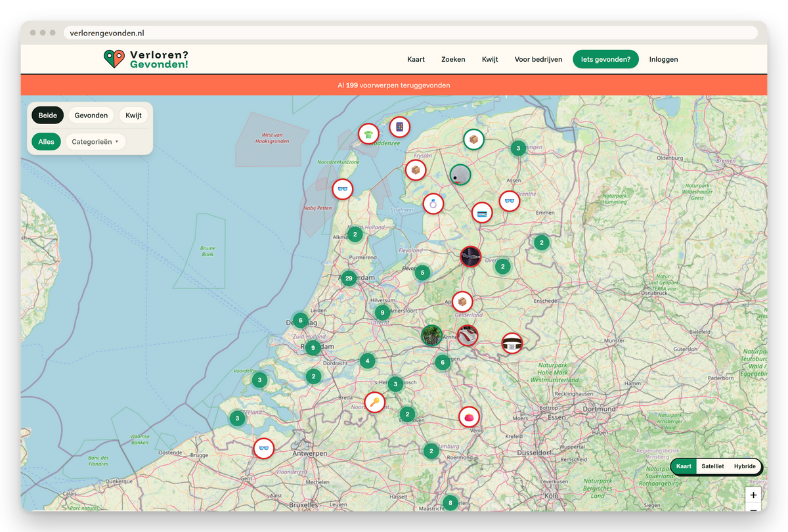Open the key marker east of Breda
Screen dimensions: 788x532
[x=374, y=402]
